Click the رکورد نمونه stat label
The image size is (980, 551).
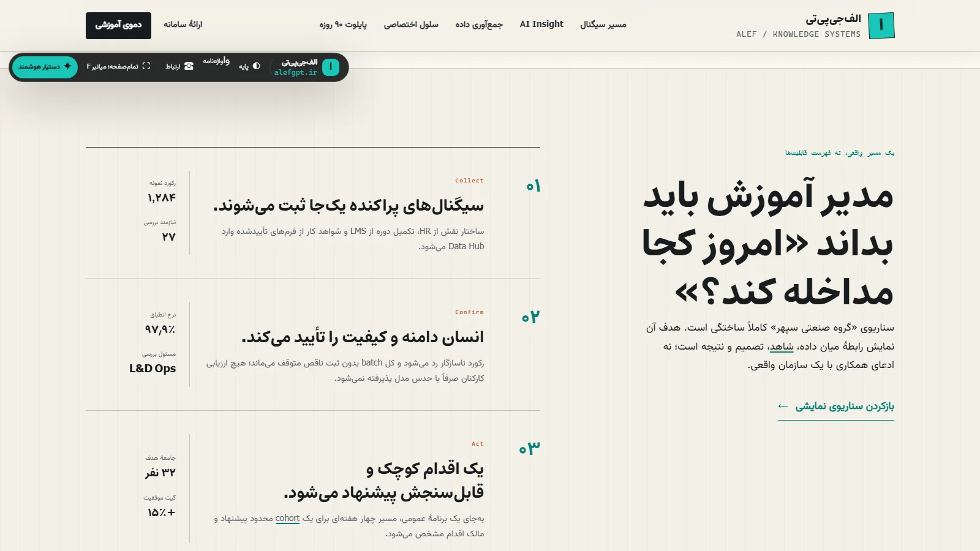tap(162, 183)
